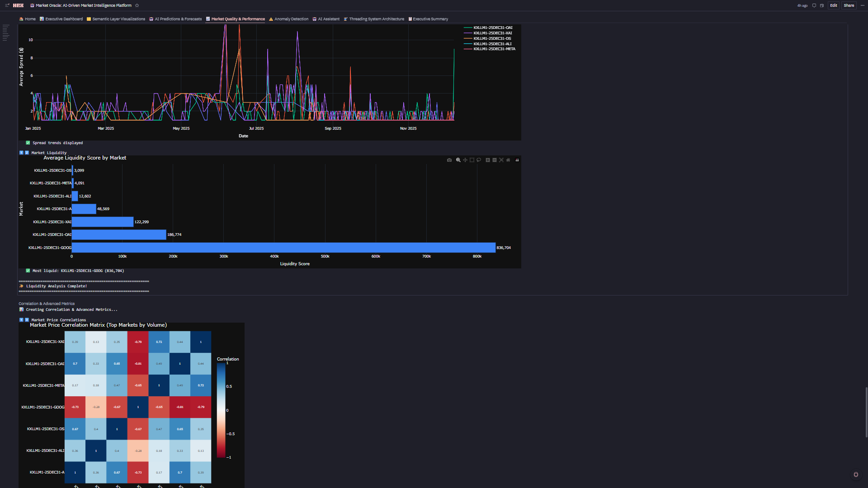Click the Edit button
The width and height of the screenshot is (868, 488).
point(833,5)
